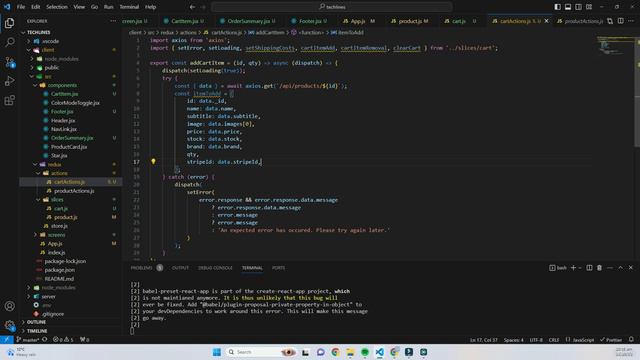Open the Search view in activity bar
The image size is (640, 360).
pyautogui.click(x=9, y=42)
